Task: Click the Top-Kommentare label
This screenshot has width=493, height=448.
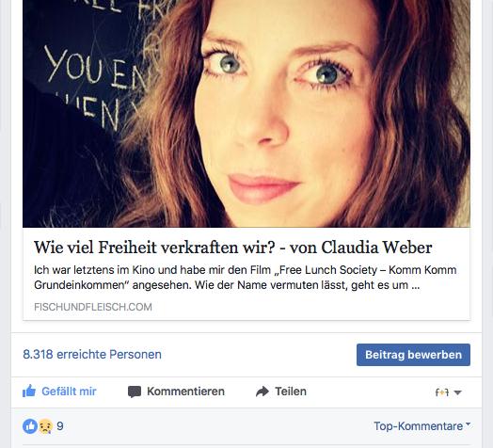Action: click(x=418, y=426)
